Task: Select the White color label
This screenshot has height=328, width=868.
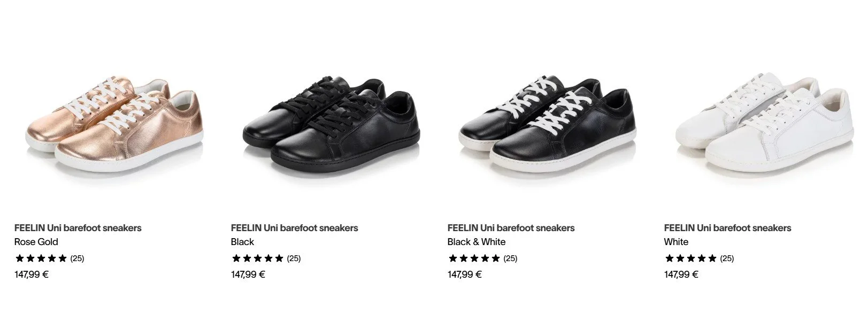Action: point(676,242)
